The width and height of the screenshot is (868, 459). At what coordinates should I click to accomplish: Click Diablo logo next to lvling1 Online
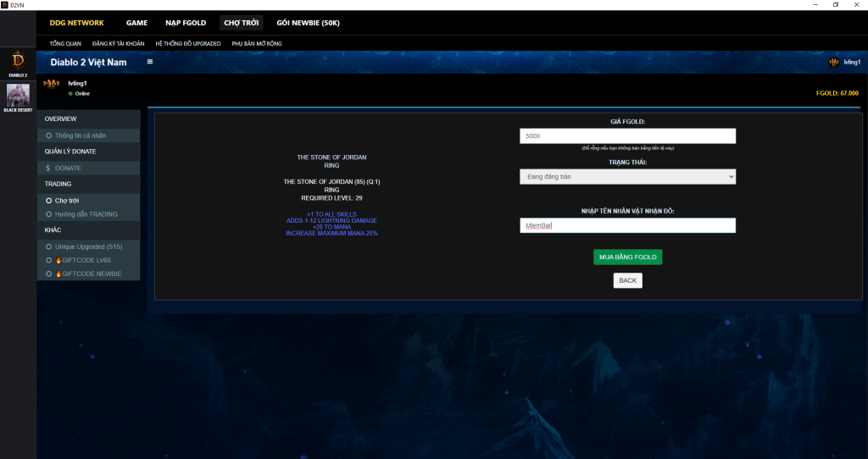52,84
